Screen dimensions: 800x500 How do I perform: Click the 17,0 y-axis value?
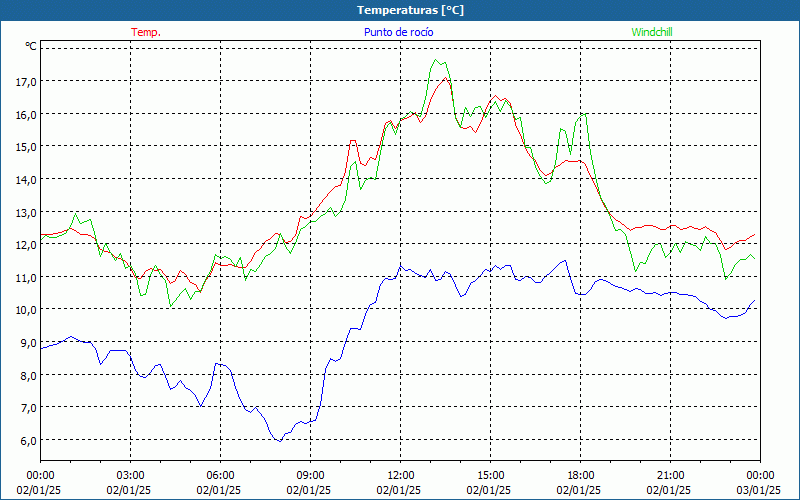click(x=26, y=82)
